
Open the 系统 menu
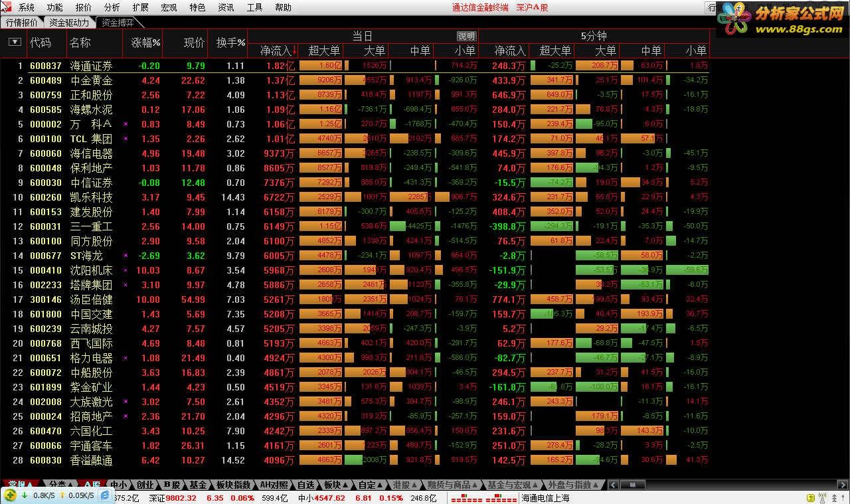(26, 7)
